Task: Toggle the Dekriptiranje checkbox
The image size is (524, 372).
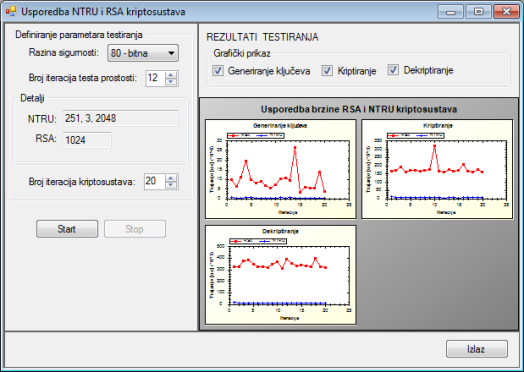Action: 393,70
